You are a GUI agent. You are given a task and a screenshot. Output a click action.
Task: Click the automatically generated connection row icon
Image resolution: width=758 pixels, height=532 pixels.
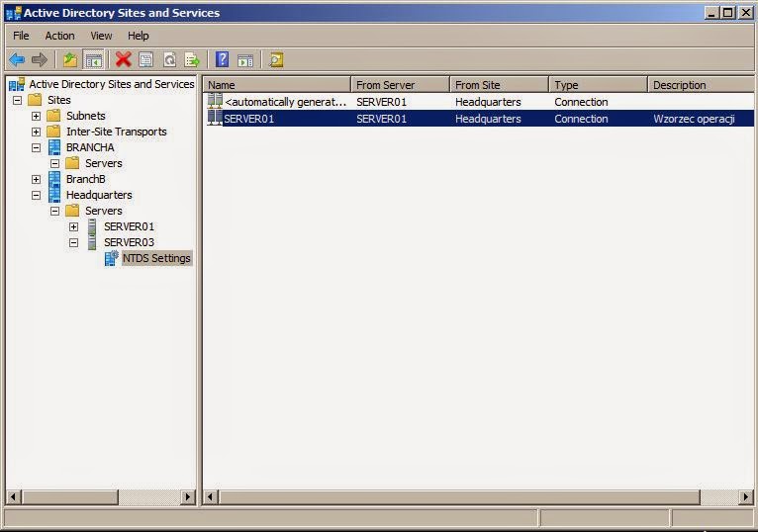coord(215,102)
